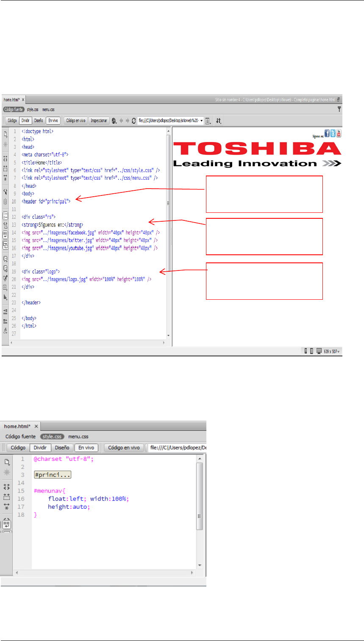Image resolution: width=364 pixels, height=641 pixels.
Task: Select the tablet size icon in status bar
Action: (x=311, y=351)
